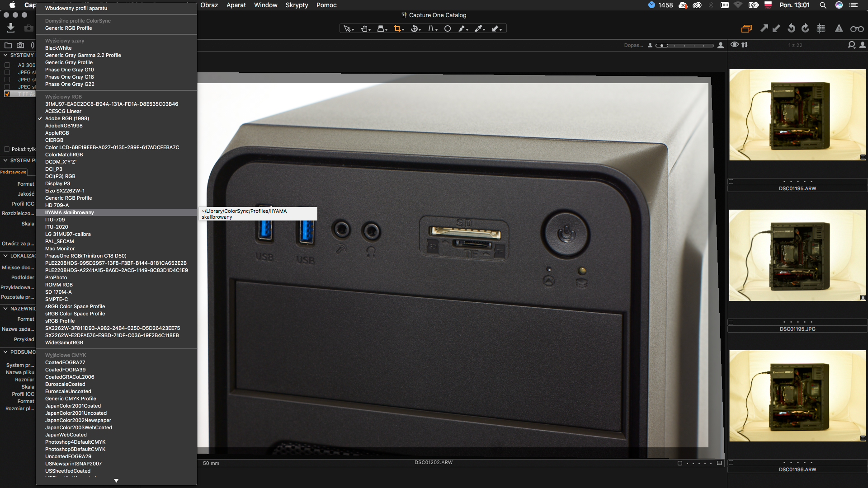Select the Pan hand tool

click(x=364, y=28)
